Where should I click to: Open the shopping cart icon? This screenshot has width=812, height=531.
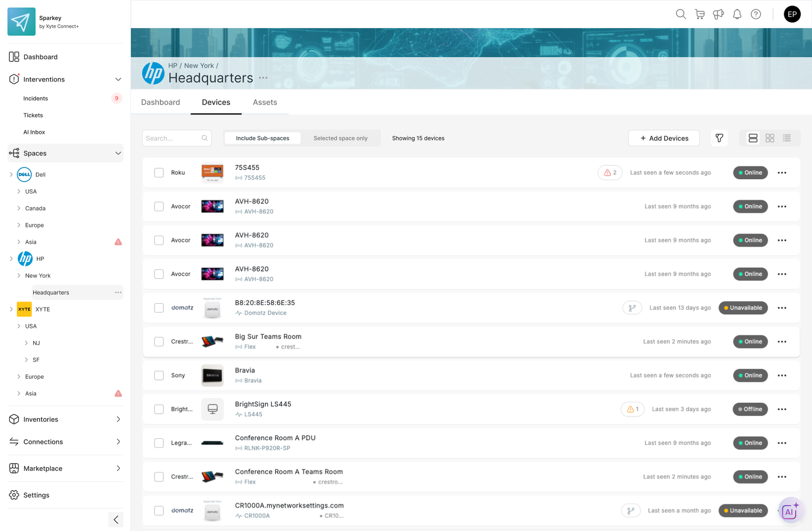coord(700,14)
